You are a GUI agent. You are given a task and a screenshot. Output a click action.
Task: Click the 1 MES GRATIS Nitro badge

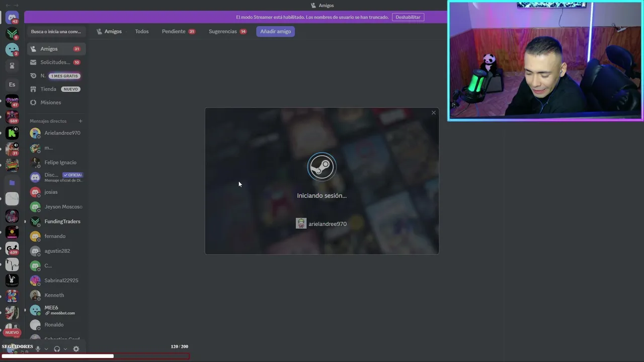[x=65, y=76]
